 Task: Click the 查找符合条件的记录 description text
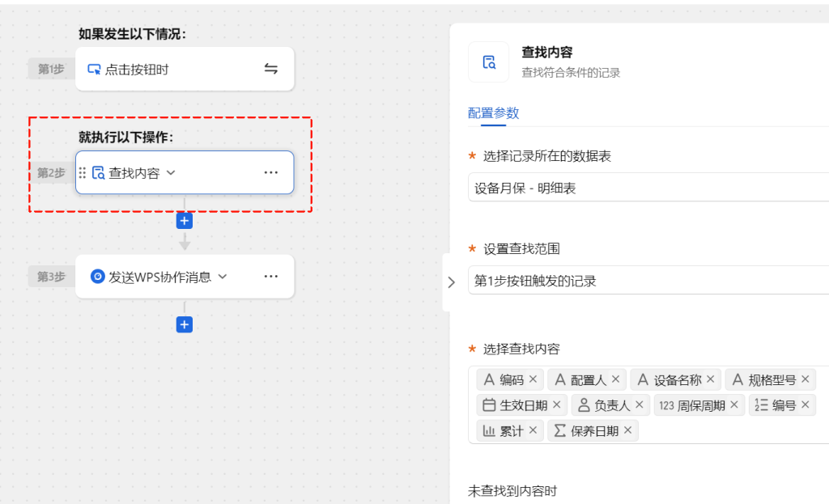(571, 72)
